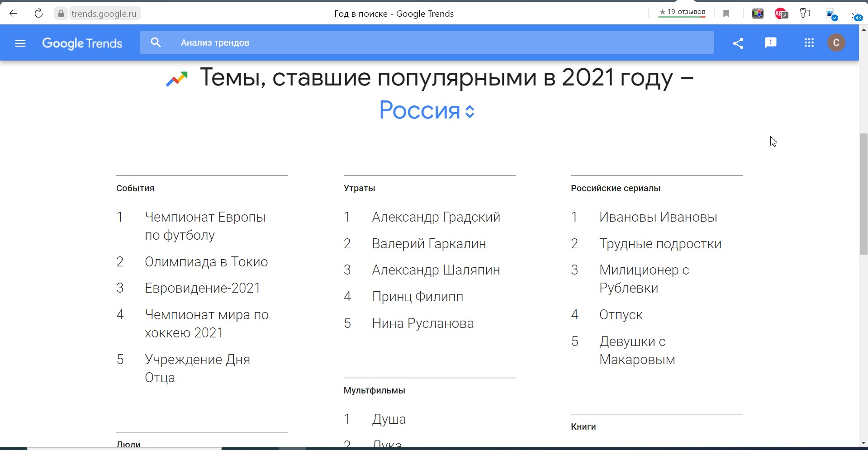Open the image file extension with checkmark

pyautogui.click(x=831, y=14)
